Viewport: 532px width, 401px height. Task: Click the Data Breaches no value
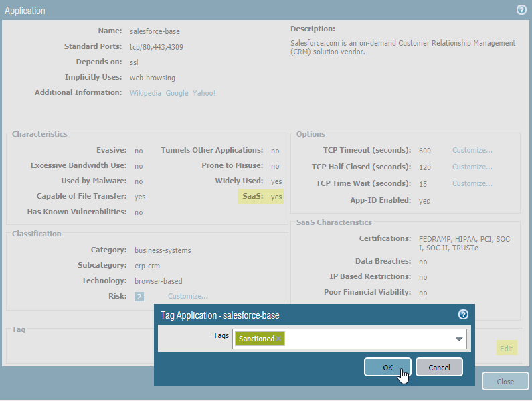(x=423, y=262)
